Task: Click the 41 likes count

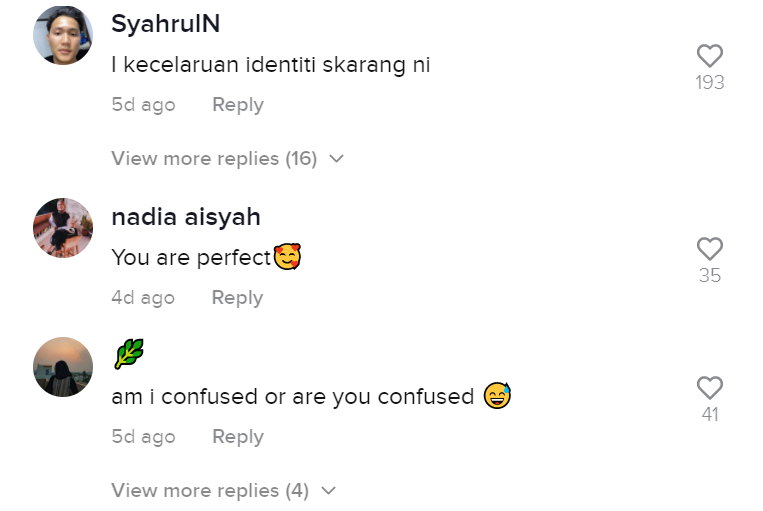Action: 709,414
